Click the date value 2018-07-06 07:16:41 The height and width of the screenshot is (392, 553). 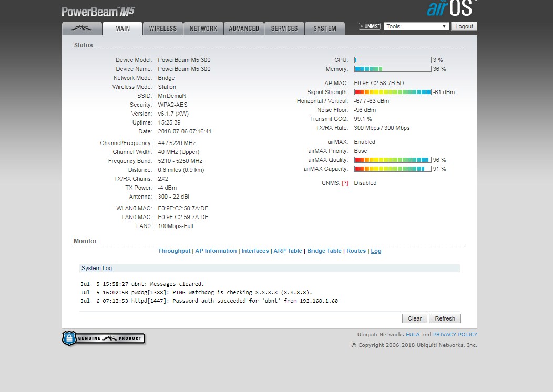[185, 131]
